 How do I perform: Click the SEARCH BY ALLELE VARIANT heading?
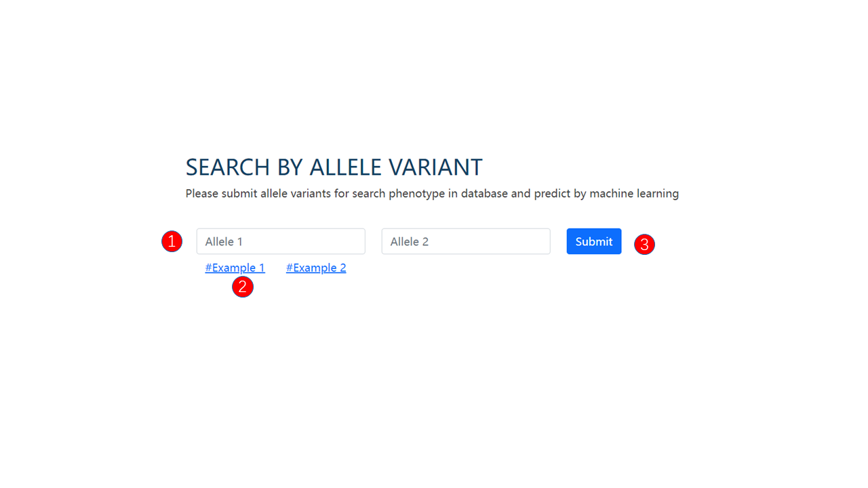tap(334, 167)
